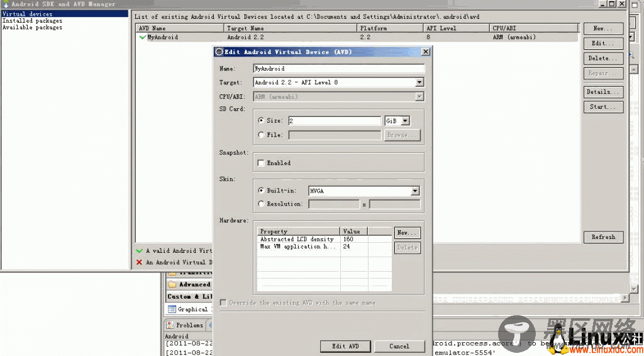The image size is (644, 356).
Task: Click Details... button in AVD Manager
Action: [603, 92]
